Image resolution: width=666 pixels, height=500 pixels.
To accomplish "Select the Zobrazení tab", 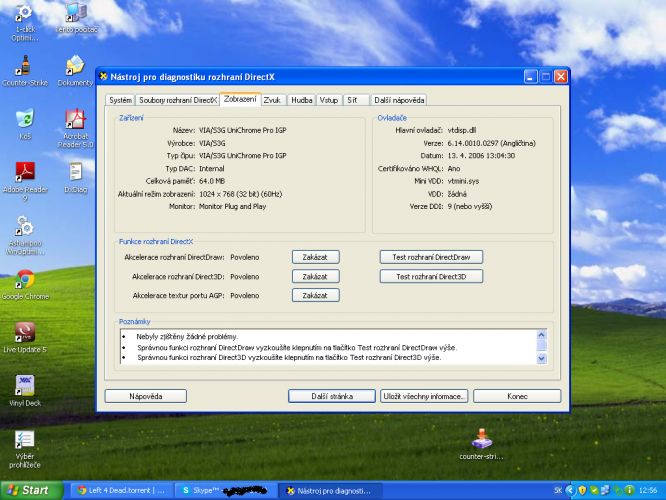I will click(240, 99).
